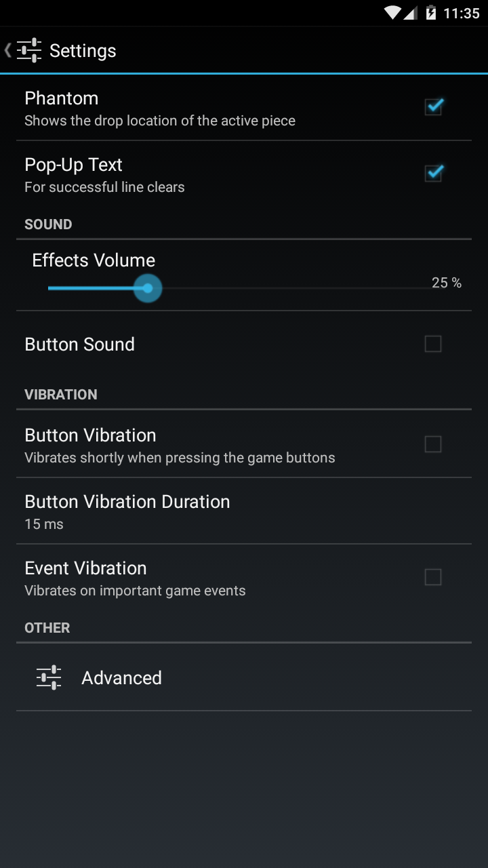The width and height of the screenshot is (488, 868).
Task: Enable the Event Vibration checkbox
Action: click(433, 577)
